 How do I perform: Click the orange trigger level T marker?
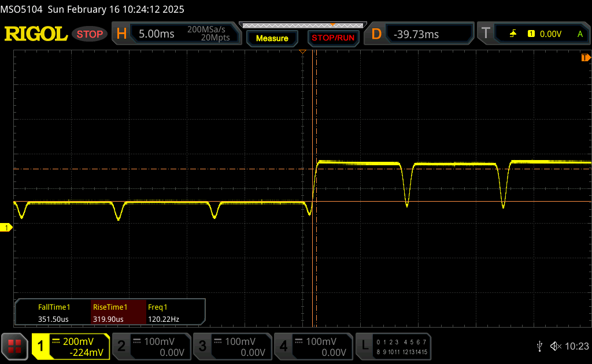pos(586,58)
